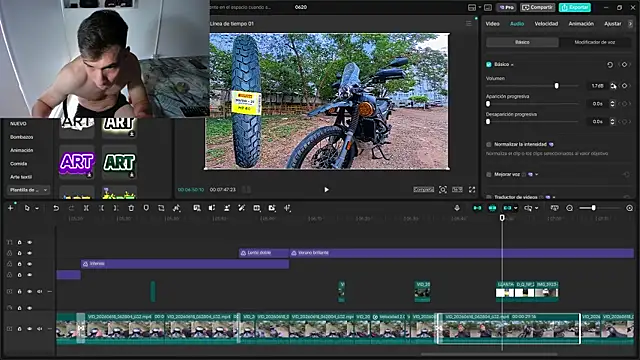Click the Exportar button
Viewport: 640px width, 360px height.
coord(575,7)
